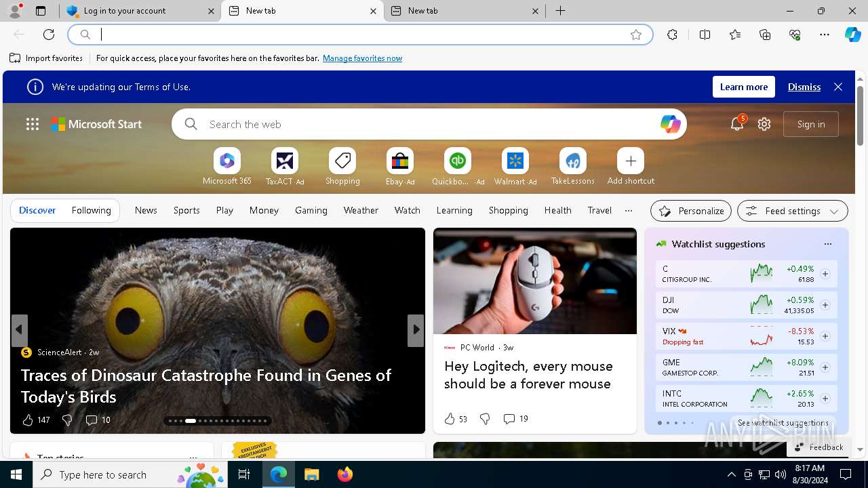Open the Weather category
Viewport: 868px width, 488px height.
tap(361, 210)
